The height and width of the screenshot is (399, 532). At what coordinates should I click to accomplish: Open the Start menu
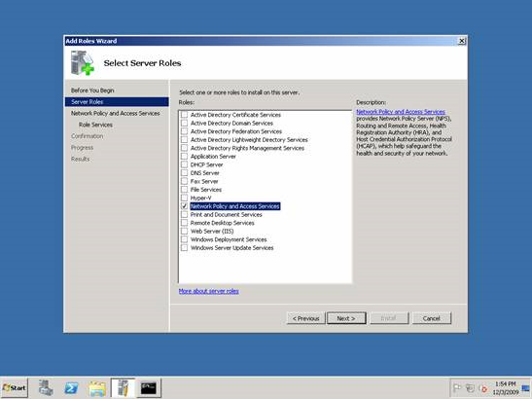pos(15,387)
